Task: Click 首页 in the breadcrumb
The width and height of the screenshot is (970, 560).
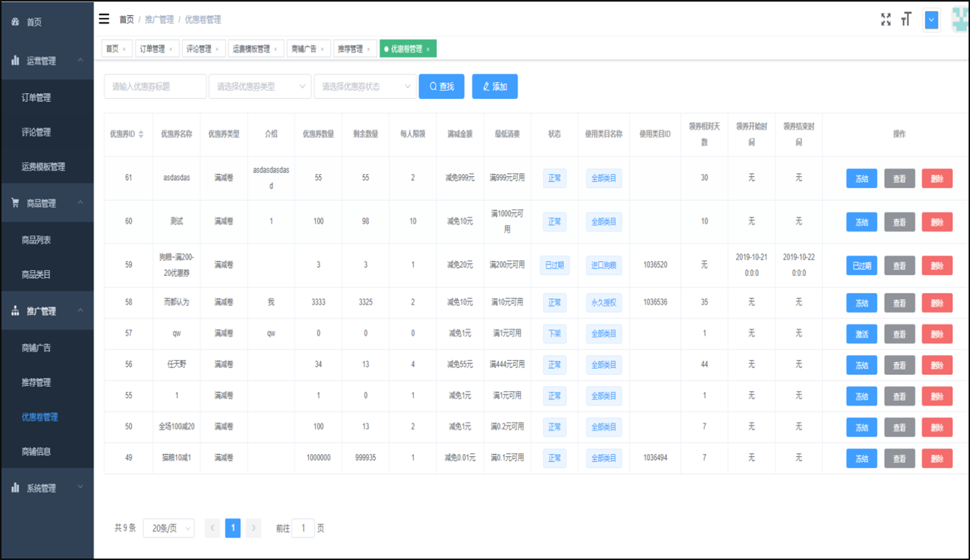Action: tap(127, 20)
